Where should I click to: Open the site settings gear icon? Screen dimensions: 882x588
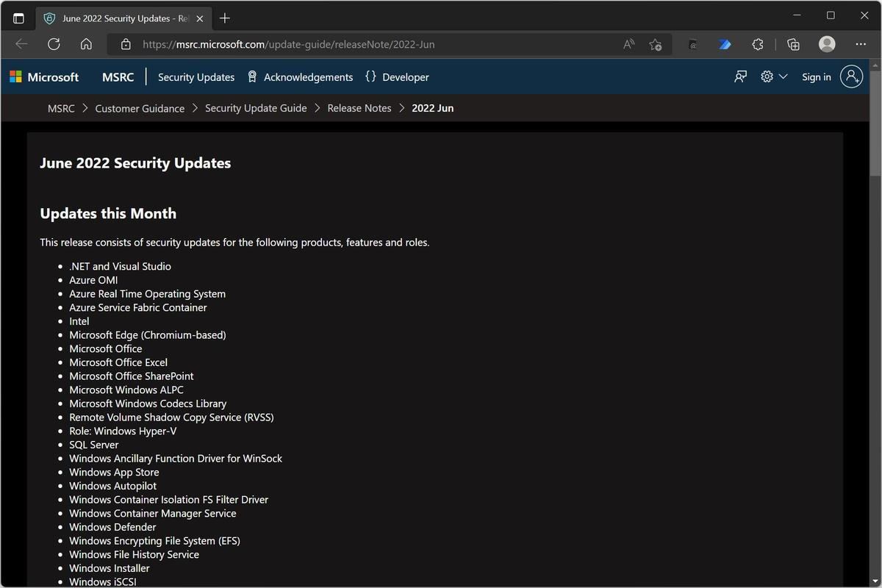point(767,76)
